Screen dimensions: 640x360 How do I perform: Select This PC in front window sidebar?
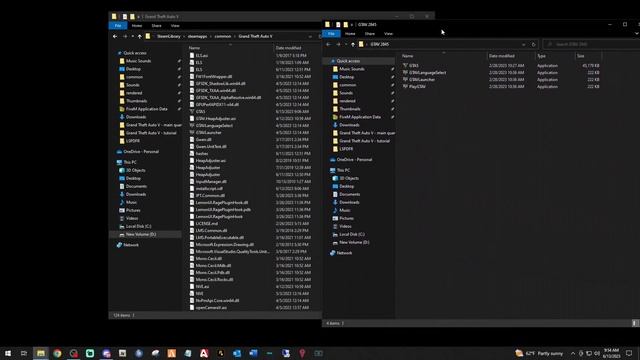[x=343, y=170]
